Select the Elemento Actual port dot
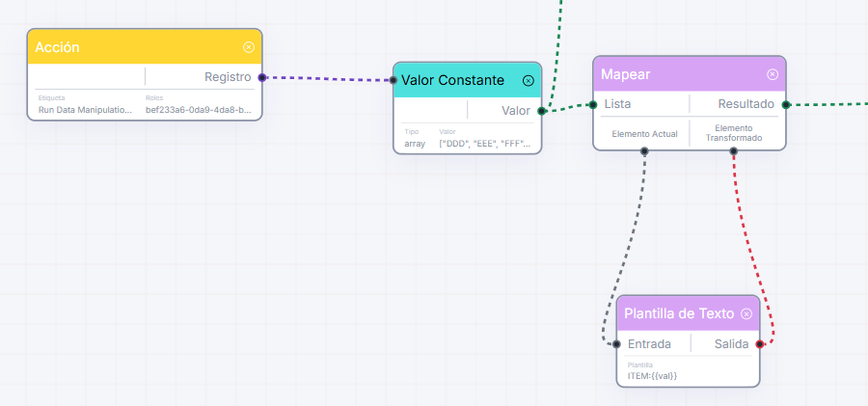Viewport: 868px width, 406px height. click(x=644, y=150)
